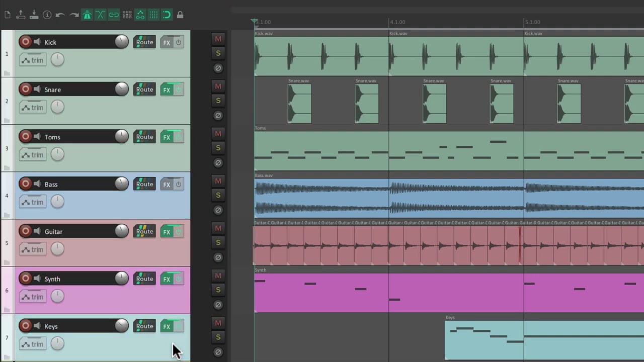Toggle the locking padlock icon

click(x=180, y=15)
